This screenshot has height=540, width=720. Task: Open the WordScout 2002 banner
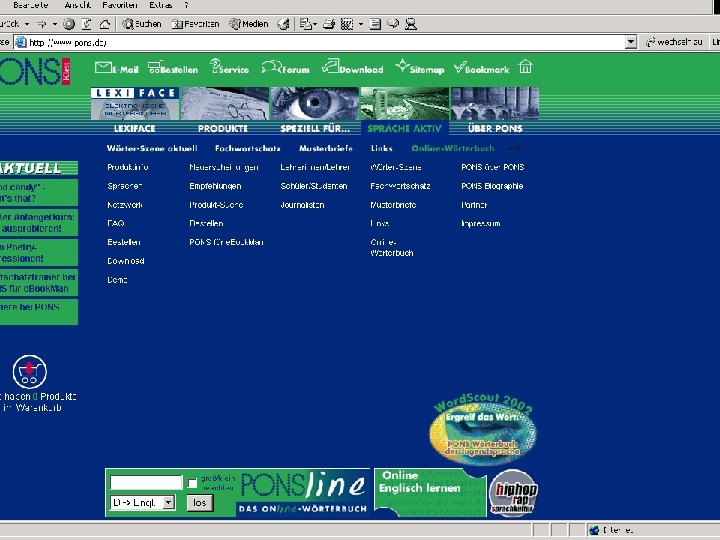click(483, 428)
